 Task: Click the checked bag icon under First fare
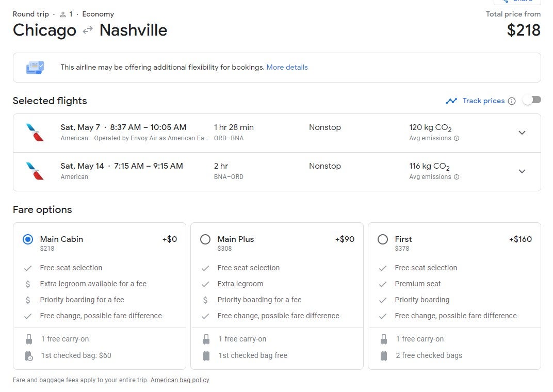[x=384, y=355]
